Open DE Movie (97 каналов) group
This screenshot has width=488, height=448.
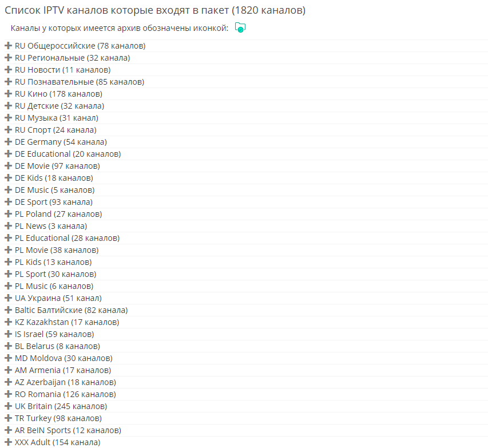click(57, 166)
